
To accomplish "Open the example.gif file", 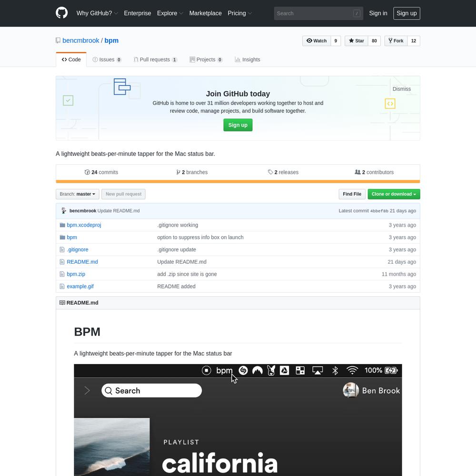I will pos(80,286).
